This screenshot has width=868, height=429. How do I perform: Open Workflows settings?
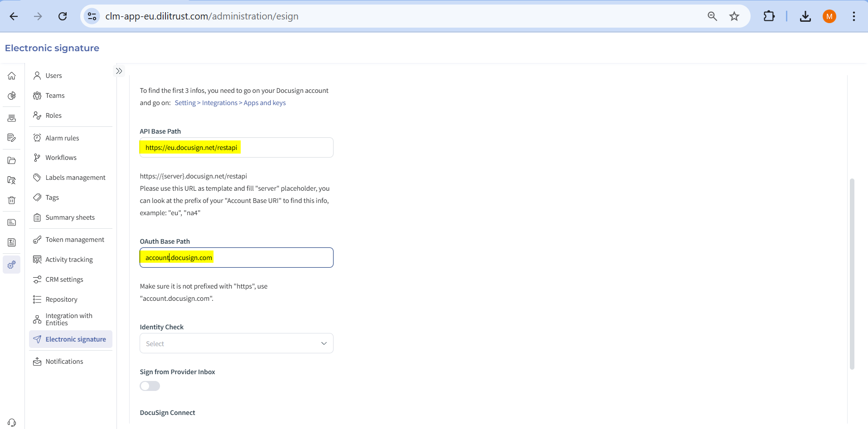click(x=71, y=158)
